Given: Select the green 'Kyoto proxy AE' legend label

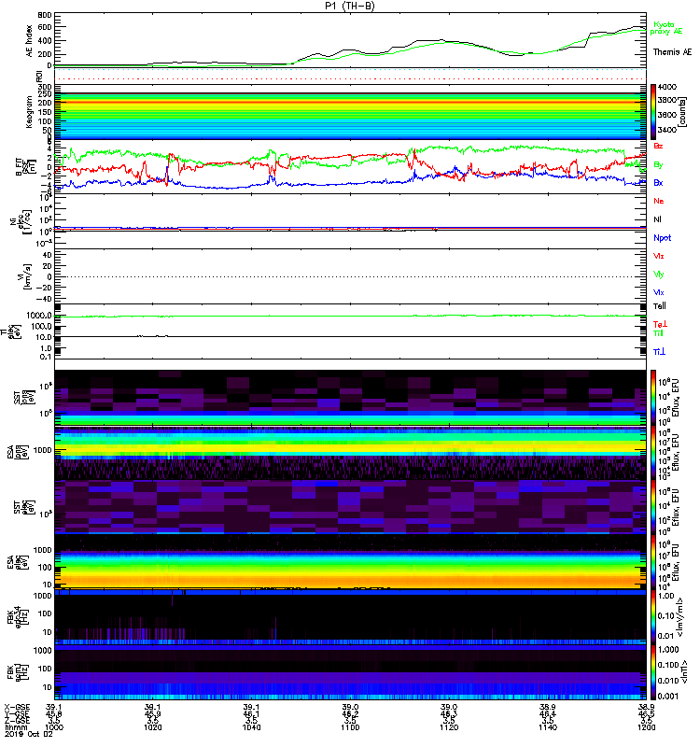Looking at the screenshot, I should pyautogui.click(x=665, y=28).
